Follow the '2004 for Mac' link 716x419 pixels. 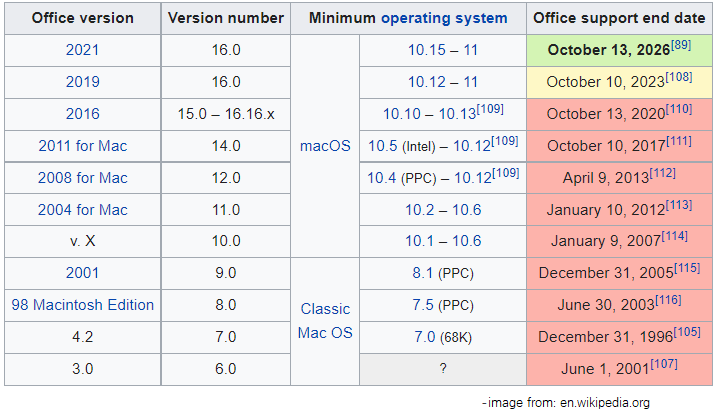[83, 210]
